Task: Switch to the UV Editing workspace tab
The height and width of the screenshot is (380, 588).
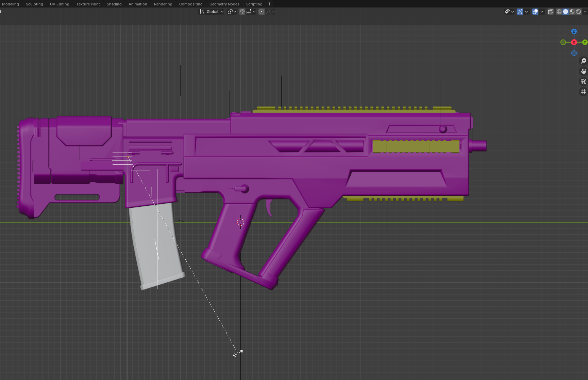Action: [60, 4]
